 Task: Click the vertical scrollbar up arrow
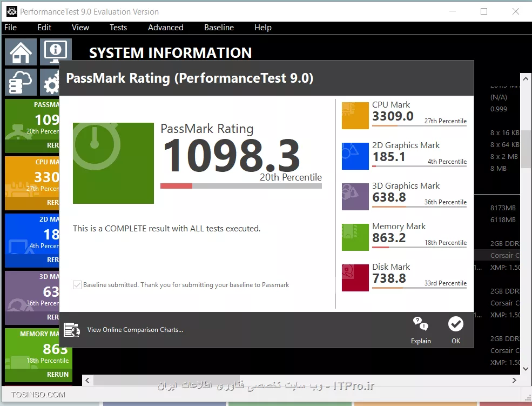pyautogui.click(x=526, y=79)
